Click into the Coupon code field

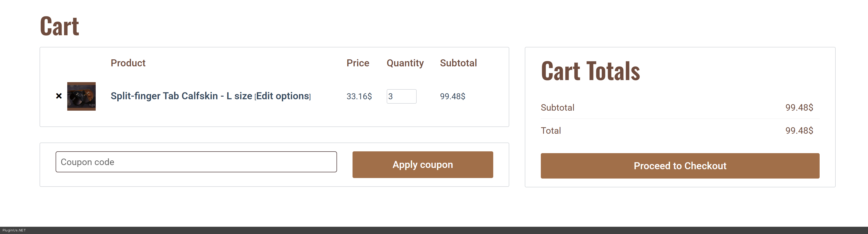click(196, 162)
